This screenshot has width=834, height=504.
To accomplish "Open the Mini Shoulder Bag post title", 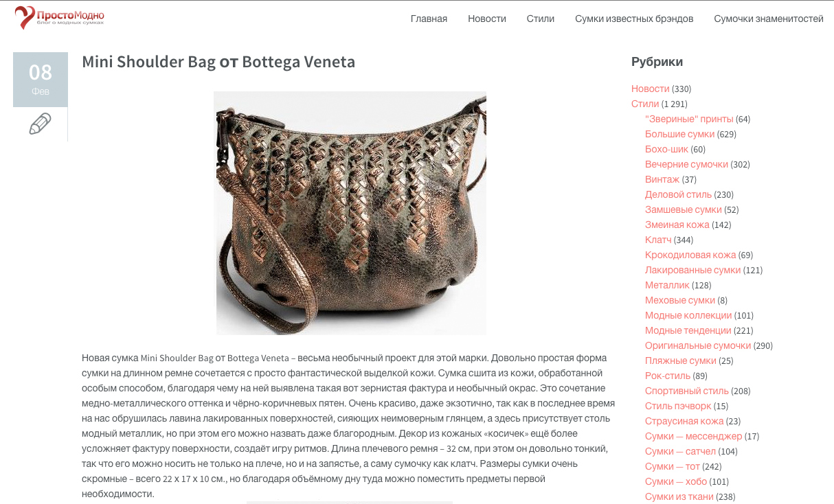I will [x=218, y=62].
